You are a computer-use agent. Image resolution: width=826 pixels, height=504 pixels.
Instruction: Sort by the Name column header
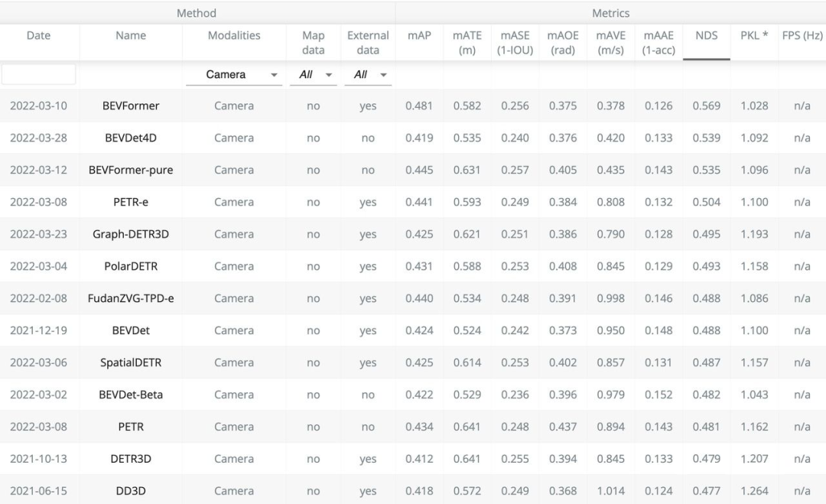click(x=131, y=36)
